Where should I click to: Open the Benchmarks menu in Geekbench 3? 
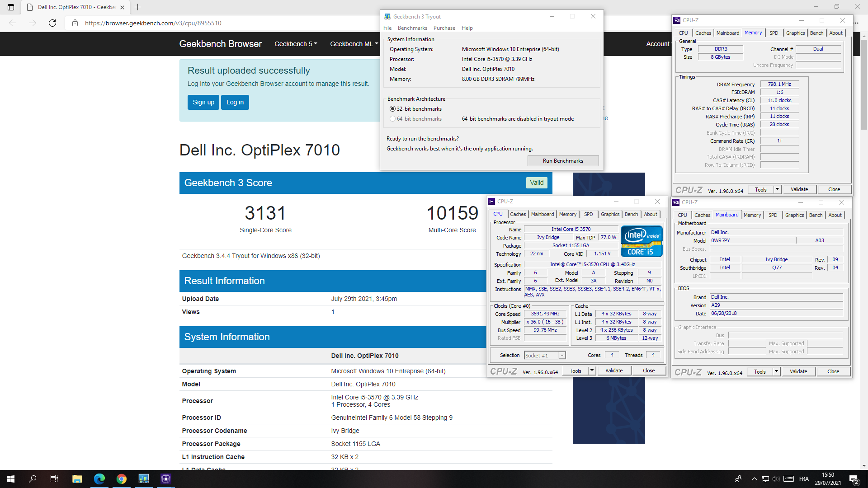pyautogui.click(x=412, y=28)
